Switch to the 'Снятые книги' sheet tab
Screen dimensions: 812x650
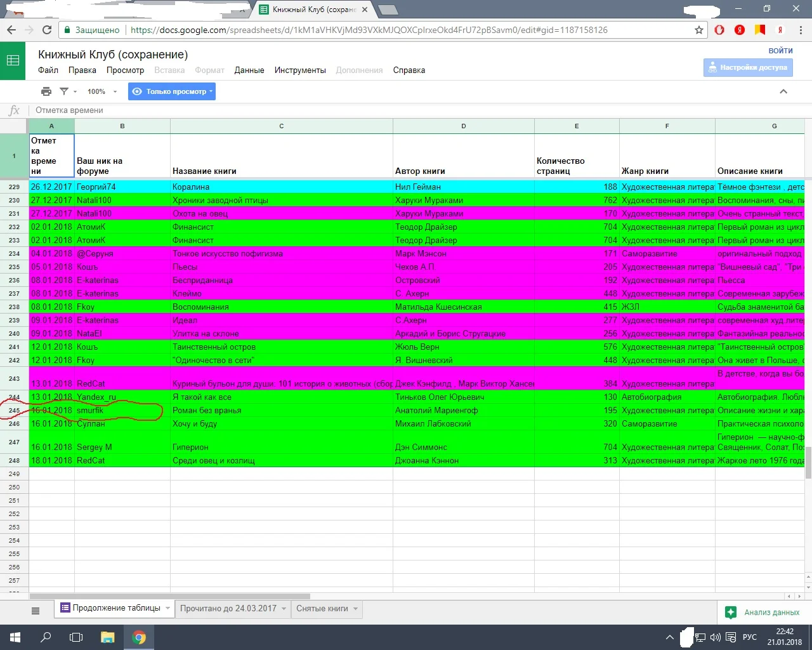point(322,609)
